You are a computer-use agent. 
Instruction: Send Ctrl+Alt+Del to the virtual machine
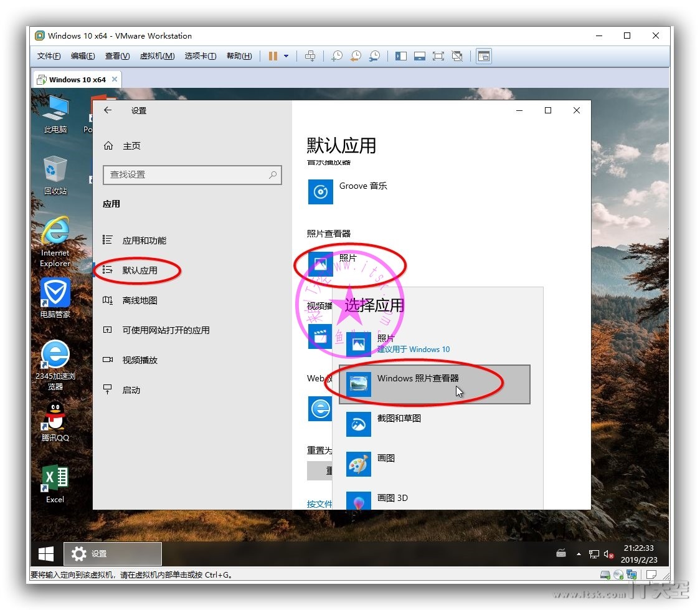pos(310,56)
